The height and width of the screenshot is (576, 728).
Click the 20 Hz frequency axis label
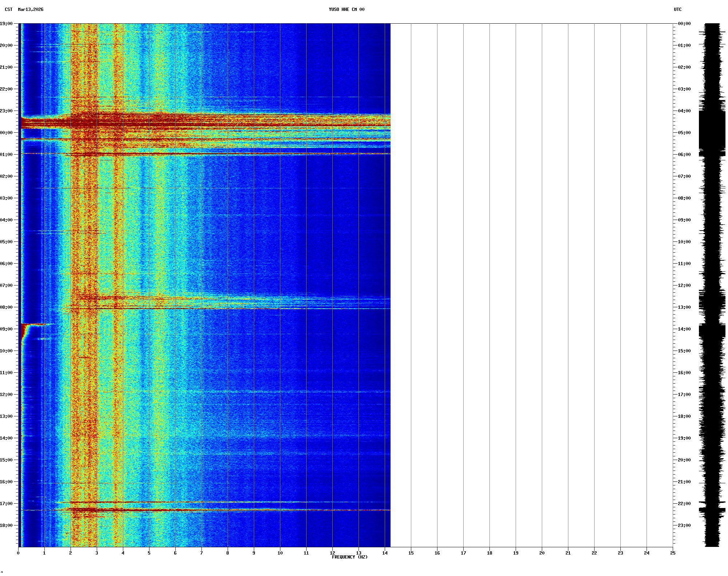tap(542, 553)
